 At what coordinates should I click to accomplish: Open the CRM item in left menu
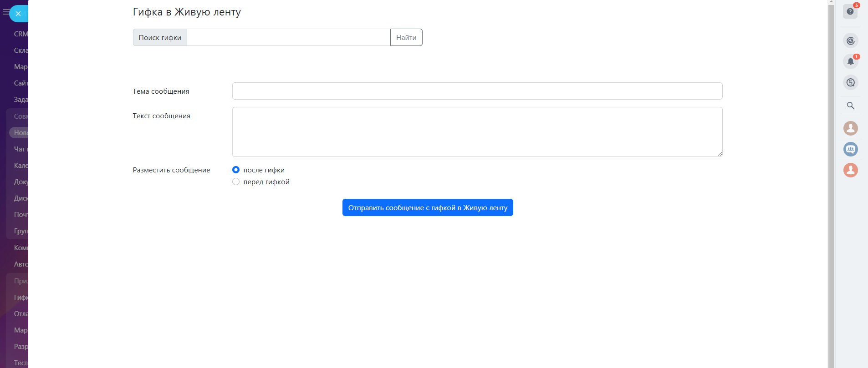click(21, 34)
